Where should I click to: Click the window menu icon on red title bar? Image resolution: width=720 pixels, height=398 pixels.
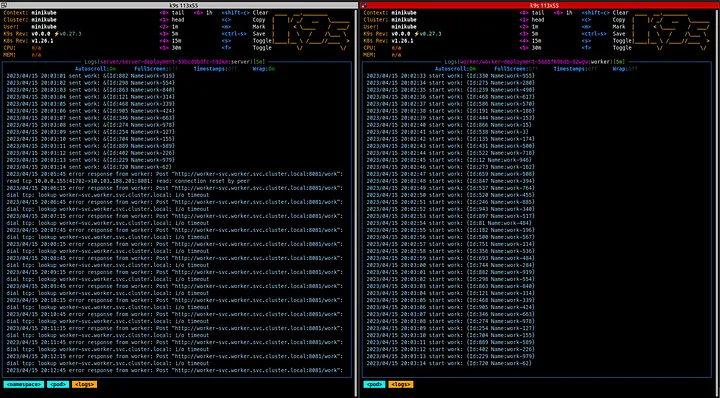[364, 5]
